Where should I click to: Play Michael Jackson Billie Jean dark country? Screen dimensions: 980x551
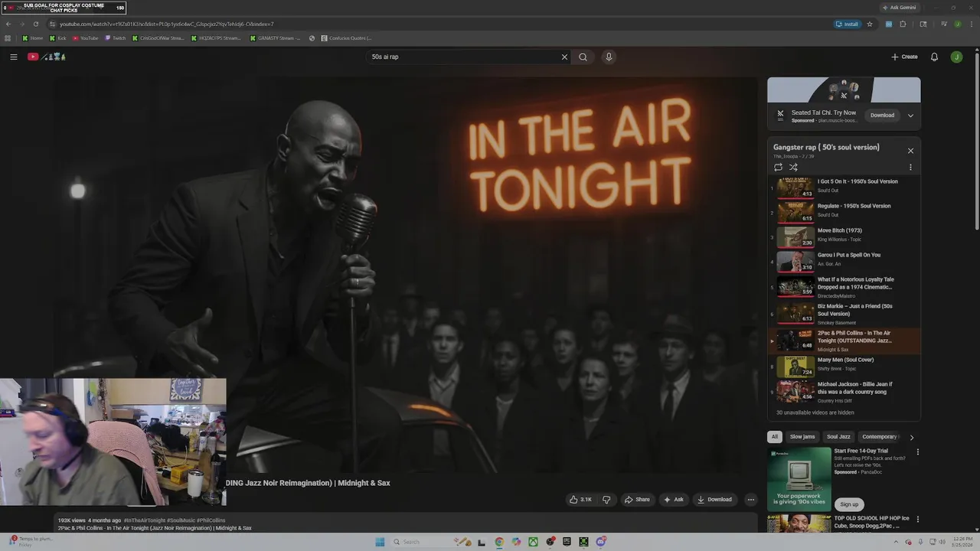point(844,391)
